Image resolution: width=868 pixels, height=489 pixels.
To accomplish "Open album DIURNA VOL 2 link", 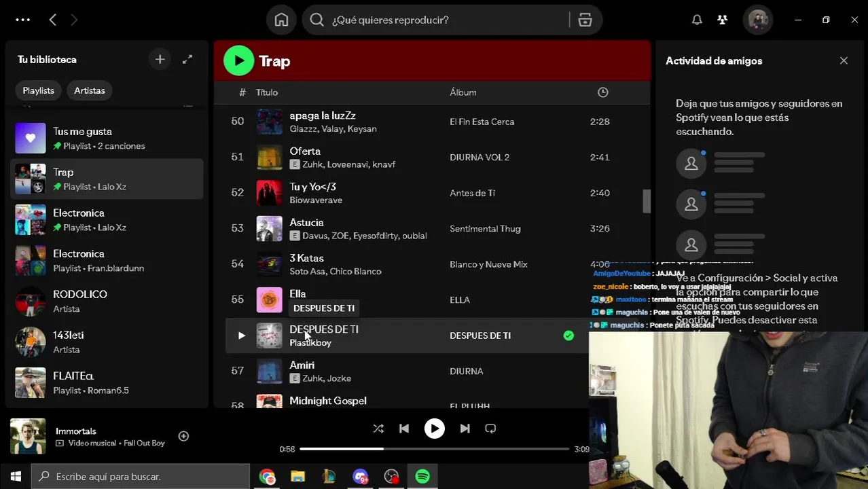I will 480,157.
